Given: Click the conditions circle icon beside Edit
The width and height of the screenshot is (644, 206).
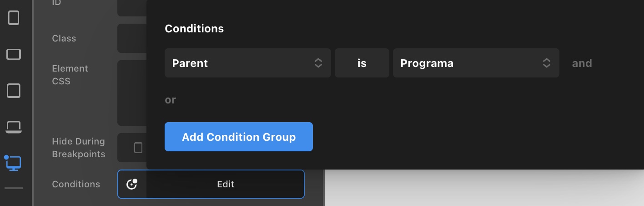Looking at the screenshot, I should [x=132, y=184].
